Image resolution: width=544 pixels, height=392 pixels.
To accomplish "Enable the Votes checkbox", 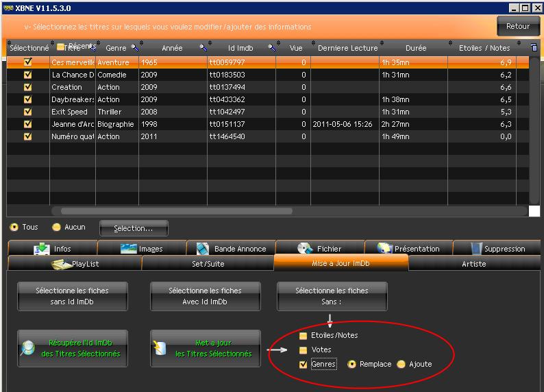I will click(x=304, y=350).
